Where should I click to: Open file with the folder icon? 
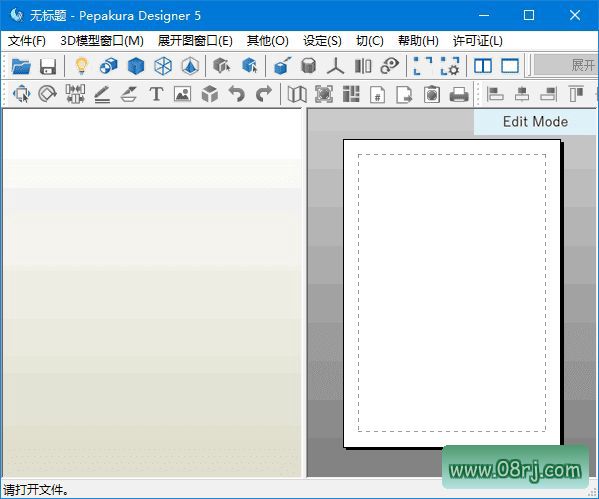[x=21, y=66]
